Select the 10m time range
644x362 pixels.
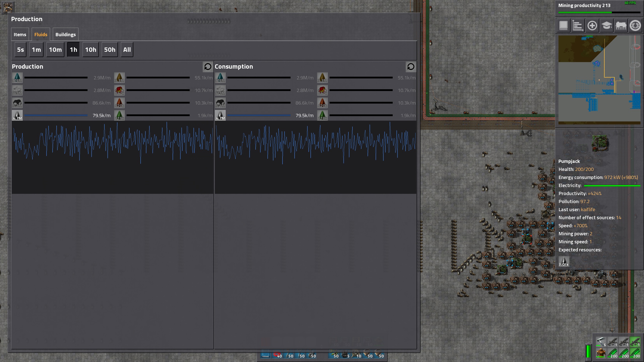55,50
